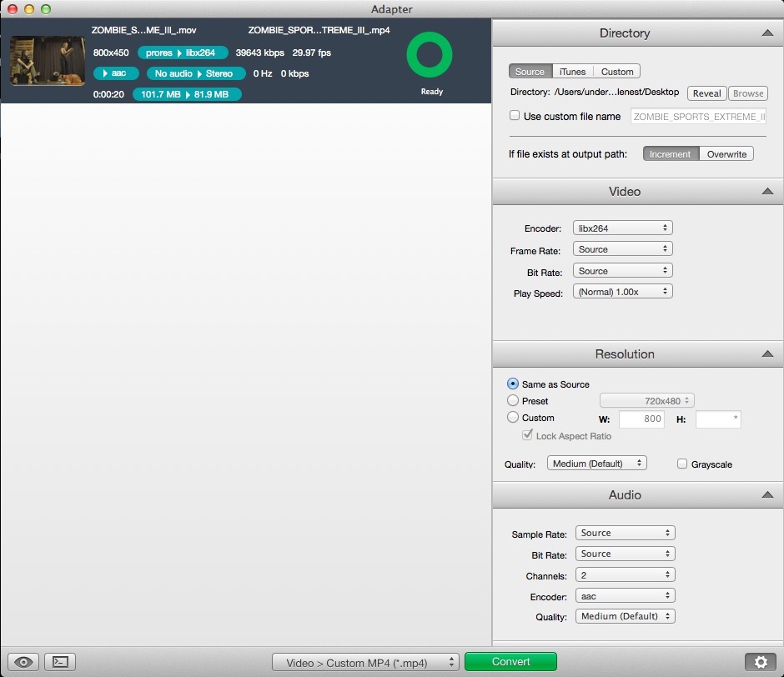Select the zombie video thumbnail
The width and height of the screenshot is (784, 677).
coord(47,61)
